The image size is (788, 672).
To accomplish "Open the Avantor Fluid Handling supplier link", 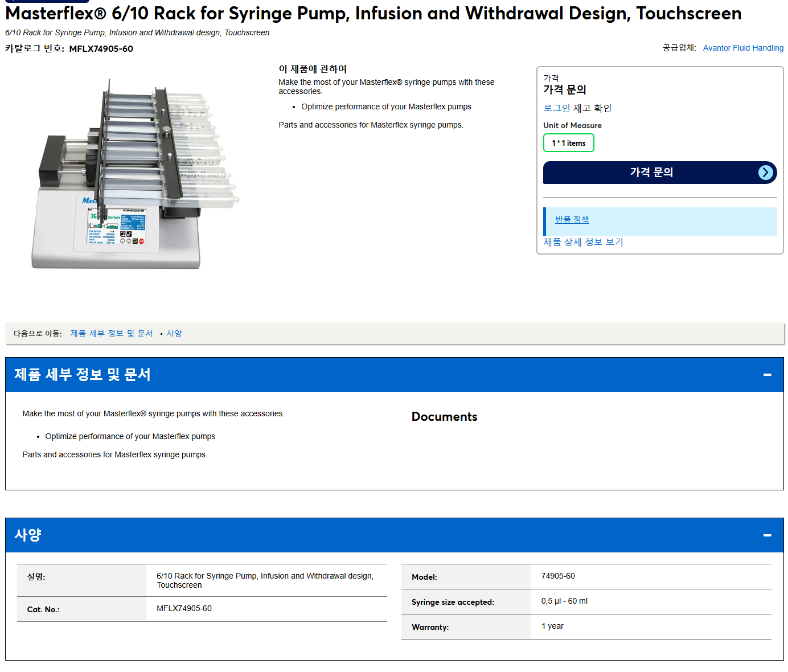I will tap(743, 48).
